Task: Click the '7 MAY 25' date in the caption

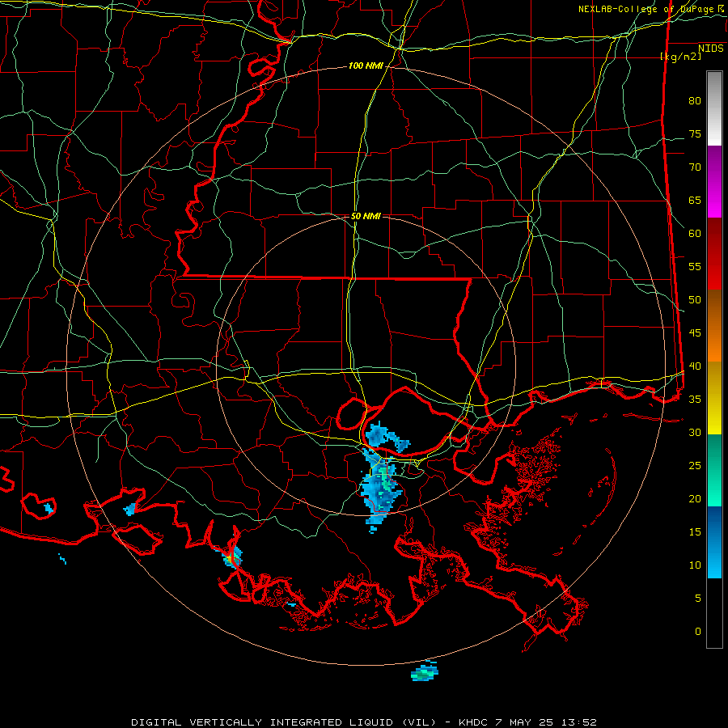Action: point(525,722)
